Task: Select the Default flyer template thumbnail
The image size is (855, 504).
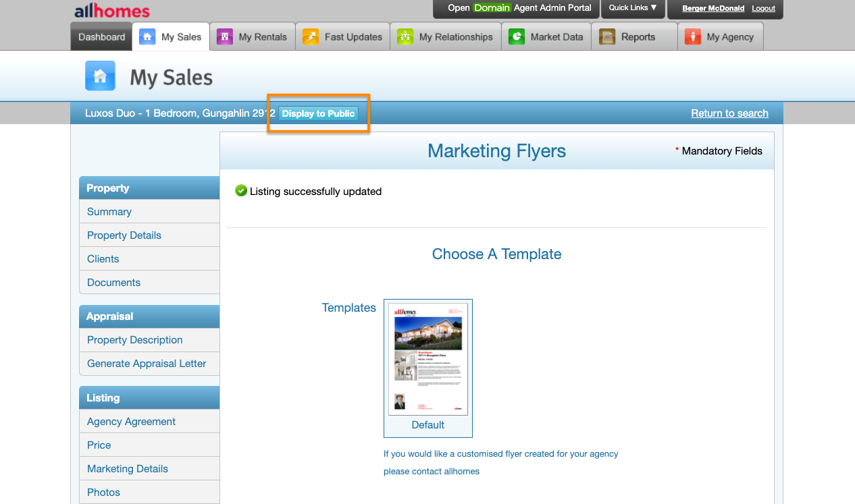Action: pyautogui.click(x=427, y=359)
